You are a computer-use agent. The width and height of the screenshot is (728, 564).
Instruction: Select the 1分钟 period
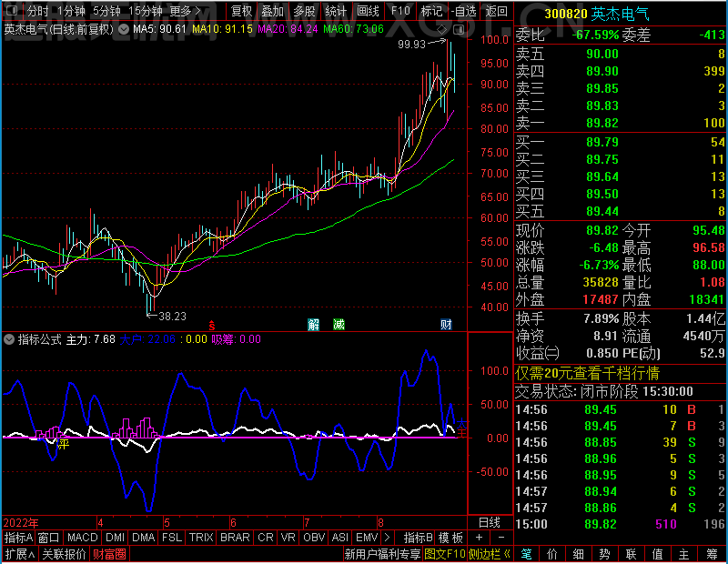click(72, 11)
